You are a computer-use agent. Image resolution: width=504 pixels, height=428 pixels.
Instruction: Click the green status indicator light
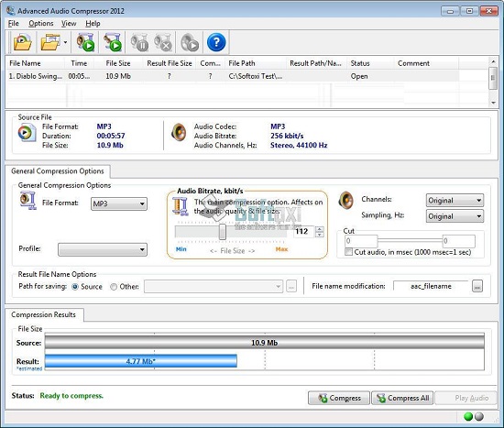(468, 416)
